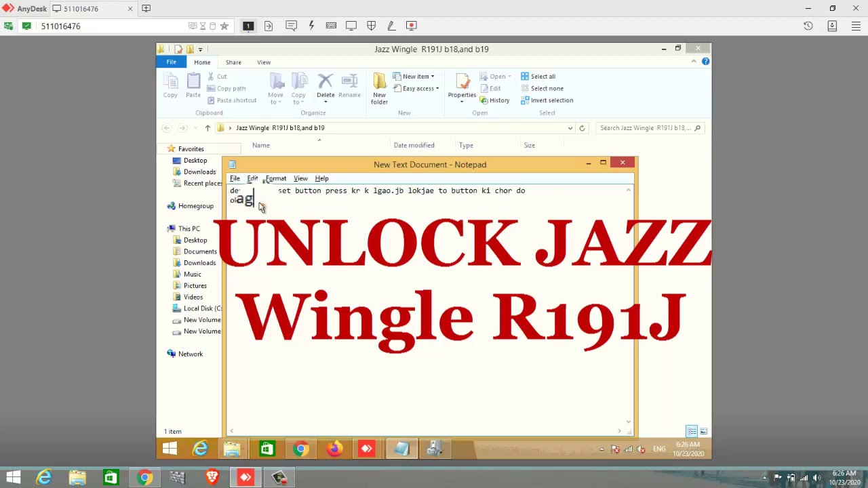Viewport: 868px width, 488px height.
Task: Select AnyDesk remote monitor 1 icon
Action: [x=248, y=26]
